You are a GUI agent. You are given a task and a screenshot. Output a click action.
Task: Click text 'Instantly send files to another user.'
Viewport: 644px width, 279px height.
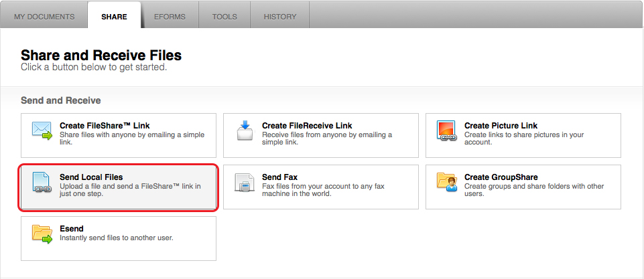(x=117, y=238)
